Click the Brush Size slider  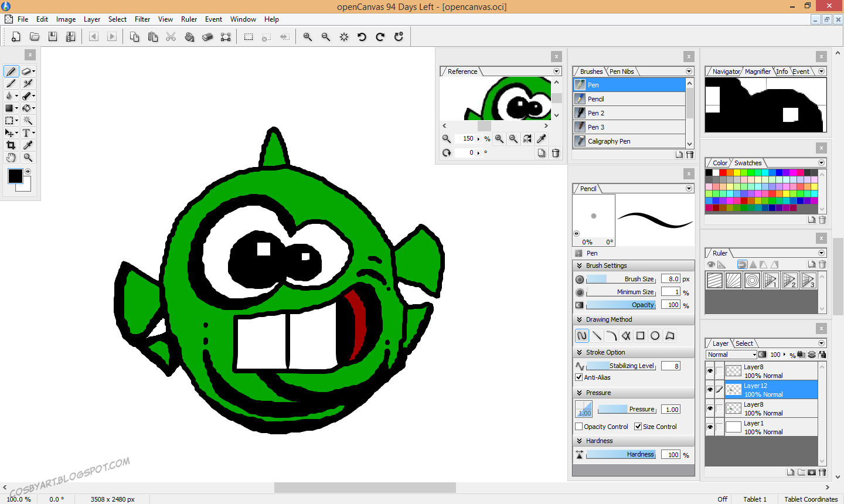[621, 279]
